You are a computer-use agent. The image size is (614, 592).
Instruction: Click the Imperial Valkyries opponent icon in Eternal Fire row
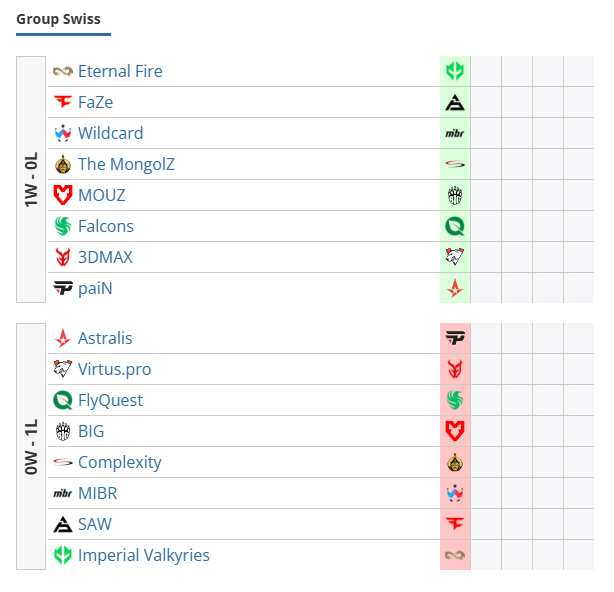click(455, 71)
